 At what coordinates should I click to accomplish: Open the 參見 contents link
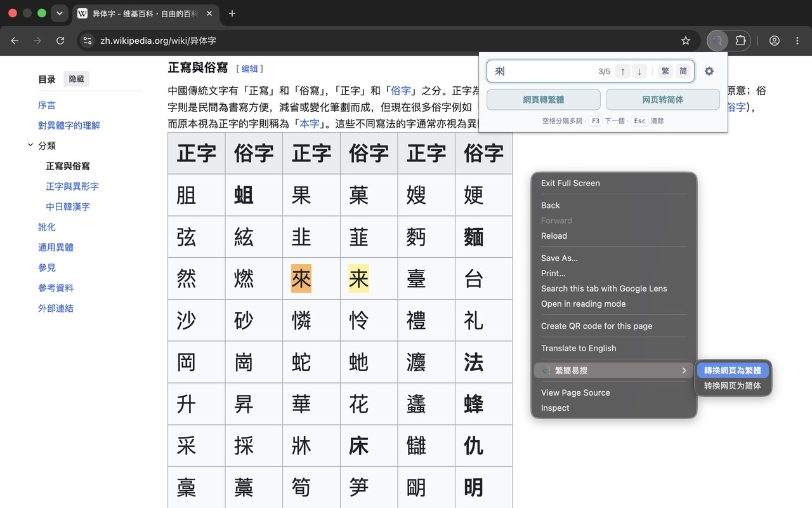click(x=47, y=267)
